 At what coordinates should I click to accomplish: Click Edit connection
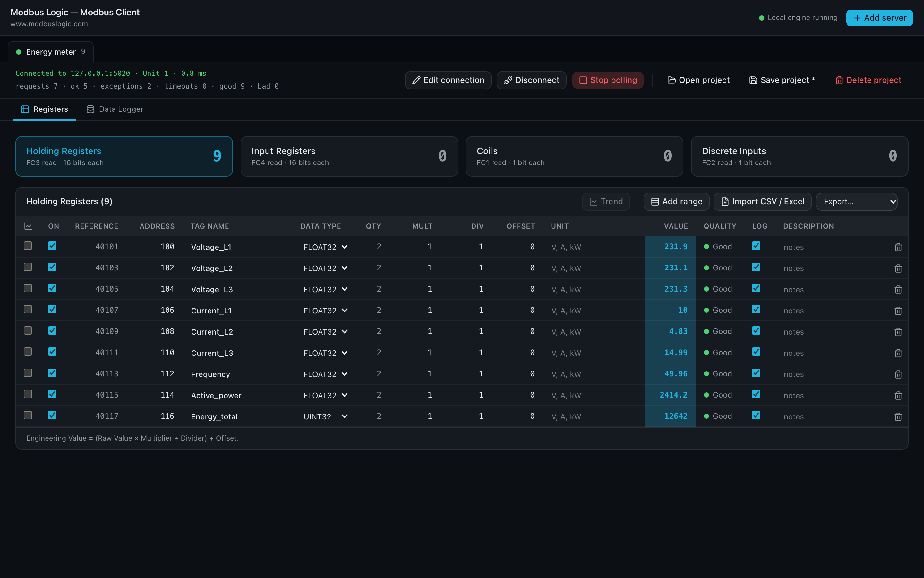(448, 80)
